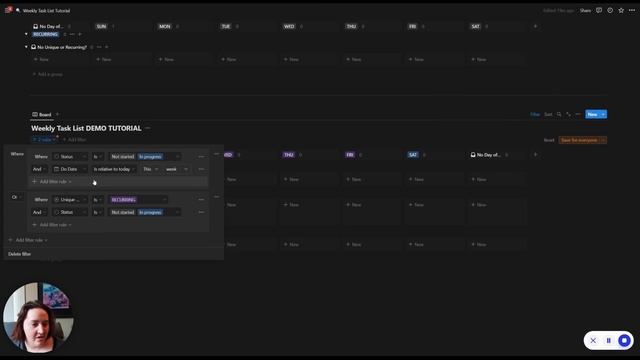Image resolution: width=640 pixels, height=360 pixels.
Task: Open the dropdown arrow on the blue New button
Action: (603, 114)
